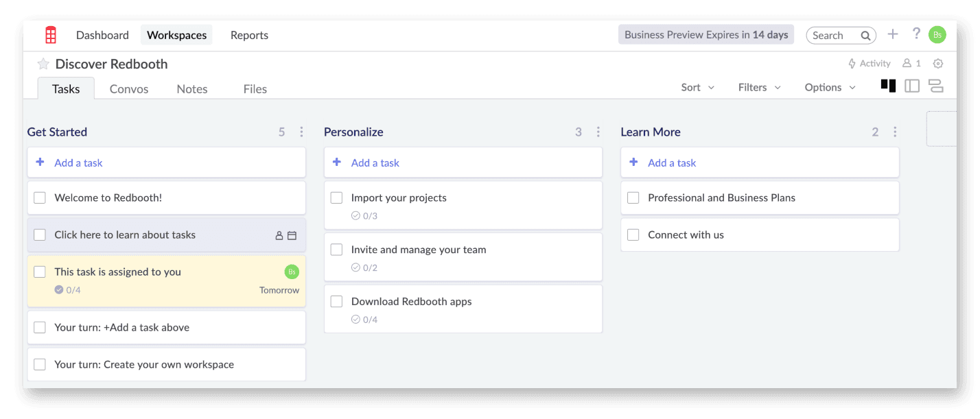The image size is (980, 419).
Task: Click subtask 0/3 counter under Import your projects
Action: click(364, 215)
